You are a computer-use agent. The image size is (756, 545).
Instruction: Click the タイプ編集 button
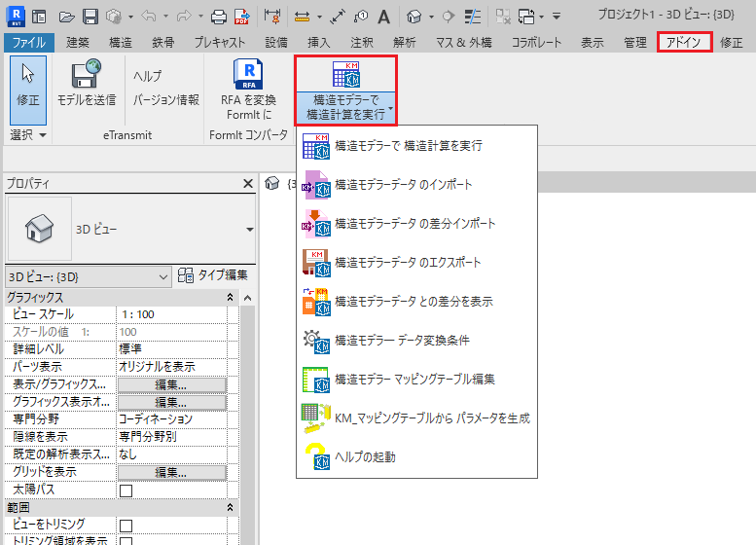click(x=214, y=276)
